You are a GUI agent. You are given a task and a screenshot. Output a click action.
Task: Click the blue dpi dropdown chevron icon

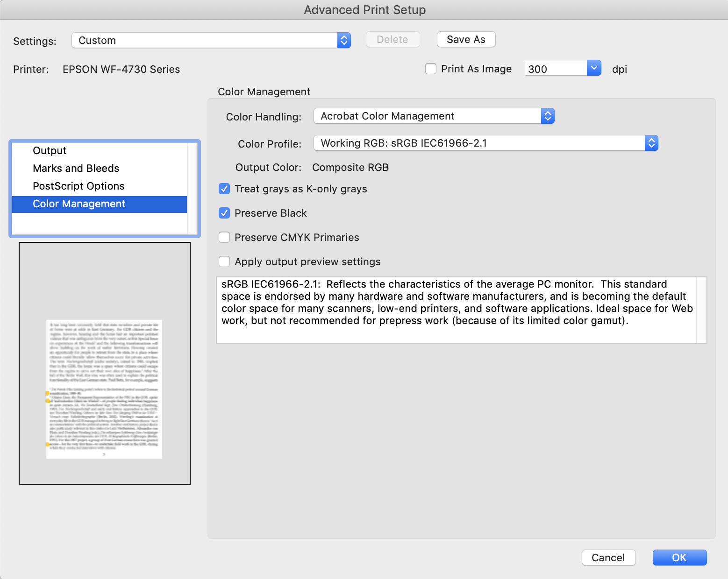click(x=594, y=68)
